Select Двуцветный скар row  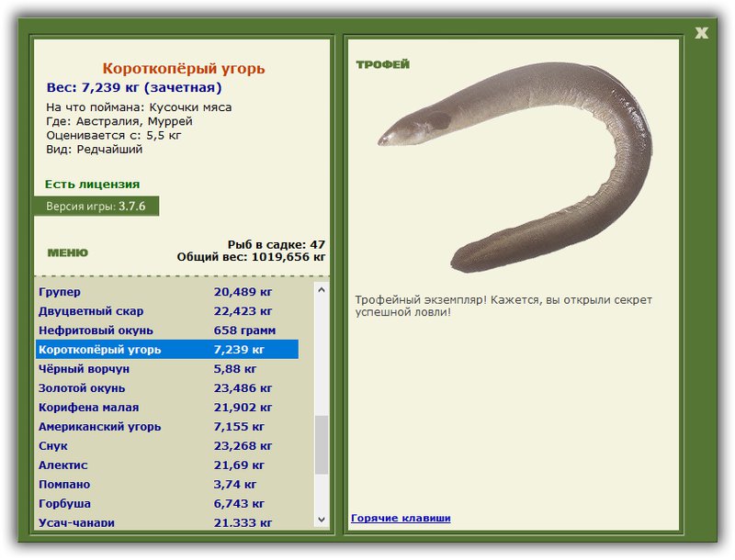(x=167, y=311)
